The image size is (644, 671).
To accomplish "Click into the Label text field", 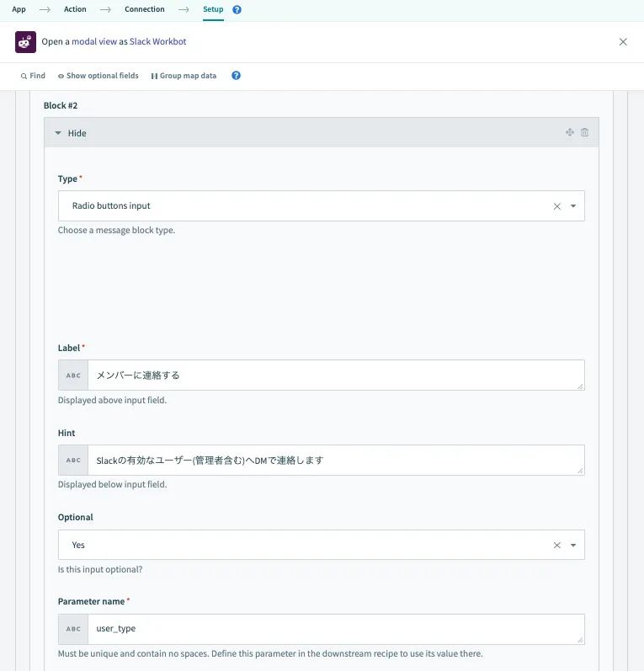I will (x=336, y=375).
